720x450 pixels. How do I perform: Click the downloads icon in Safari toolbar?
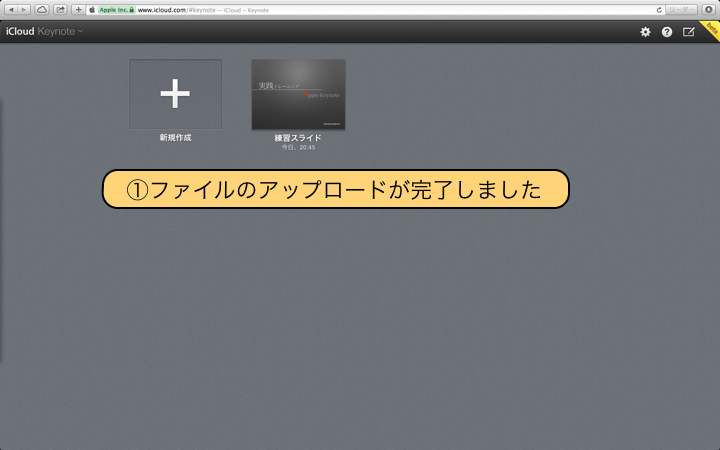pyautogui.click(x=709, y=10)
